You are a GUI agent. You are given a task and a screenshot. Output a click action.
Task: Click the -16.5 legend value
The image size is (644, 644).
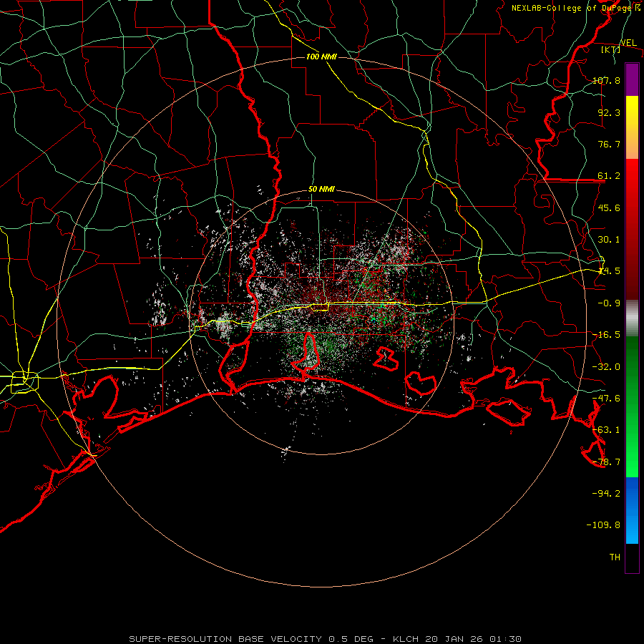[x=606, y=335]
